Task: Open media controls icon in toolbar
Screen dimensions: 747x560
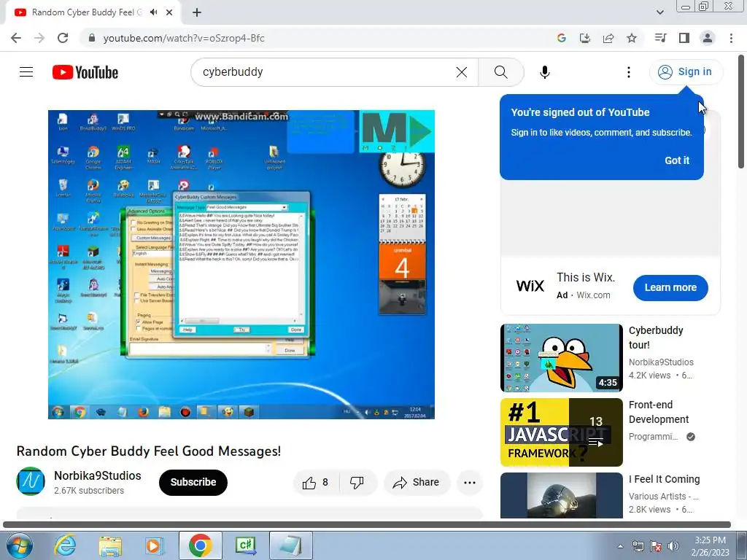Action: tap(660, 38)
